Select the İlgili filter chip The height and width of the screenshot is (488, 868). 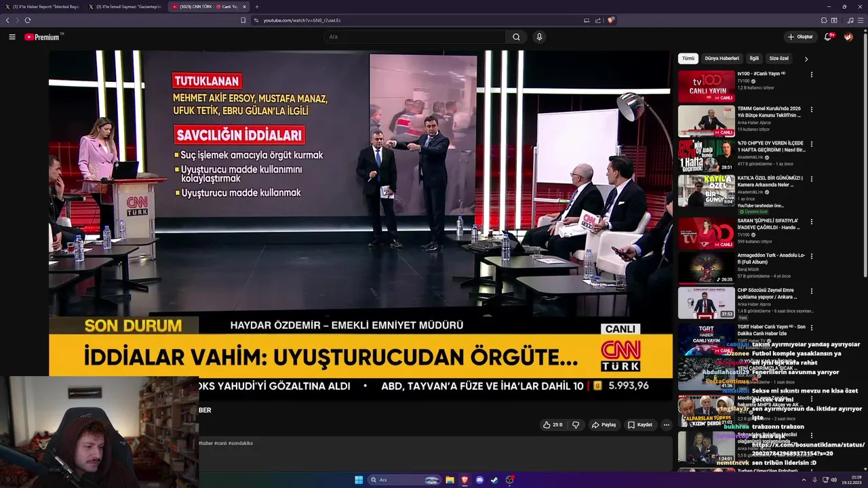coord(754,59)
